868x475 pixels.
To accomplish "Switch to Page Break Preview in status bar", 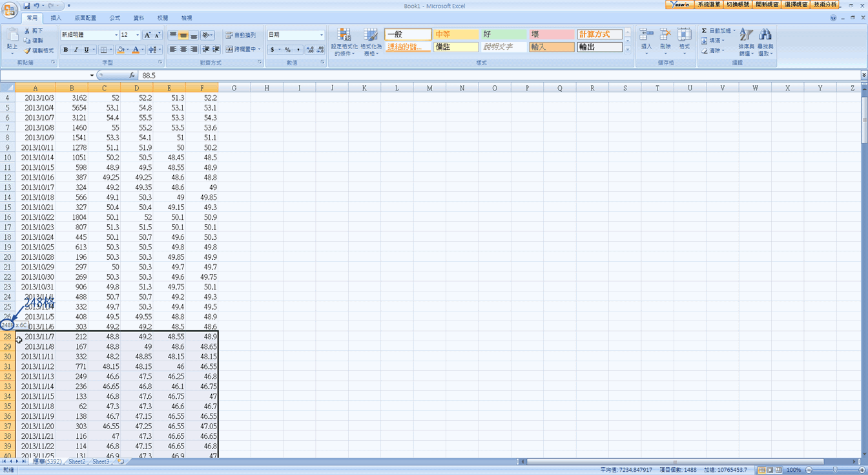I will click(779, 470).
